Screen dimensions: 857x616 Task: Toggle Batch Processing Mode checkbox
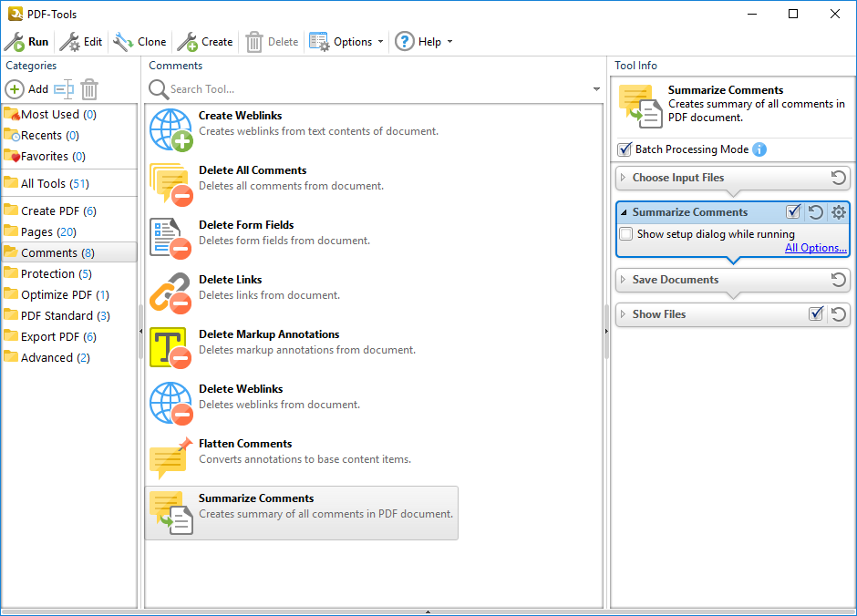tap(625, 149)
